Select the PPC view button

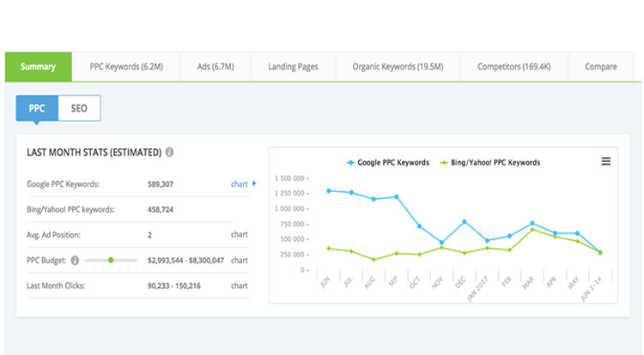point(37,109)
